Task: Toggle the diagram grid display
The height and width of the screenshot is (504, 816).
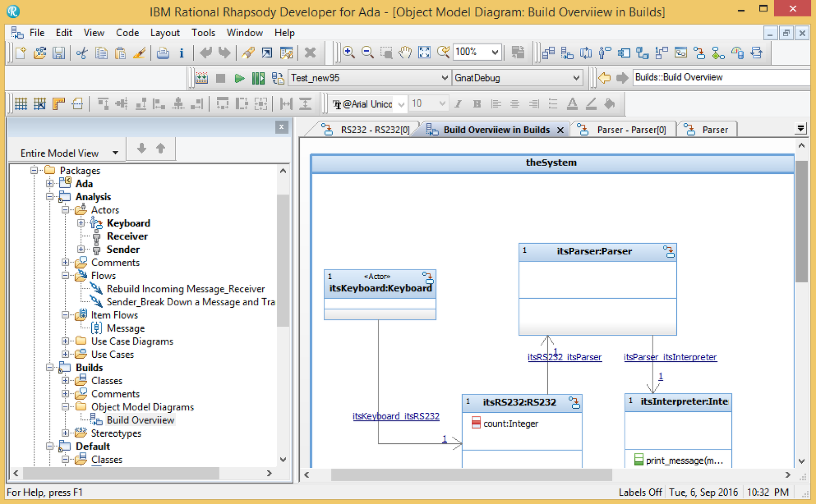Action: [x=21, y=104]
